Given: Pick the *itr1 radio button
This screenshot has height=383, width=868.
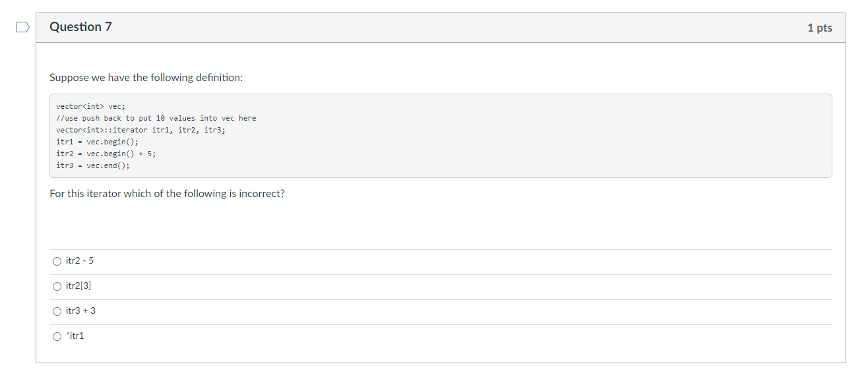Looking at the screenshot, I should 57,336.
